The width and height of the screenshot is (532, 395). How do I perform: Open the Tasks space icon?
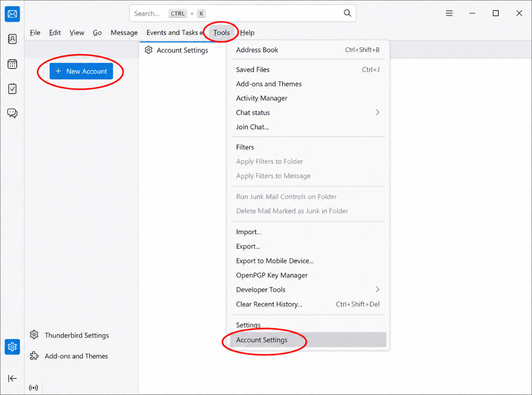pyautogui.click(x=12, y=89)
